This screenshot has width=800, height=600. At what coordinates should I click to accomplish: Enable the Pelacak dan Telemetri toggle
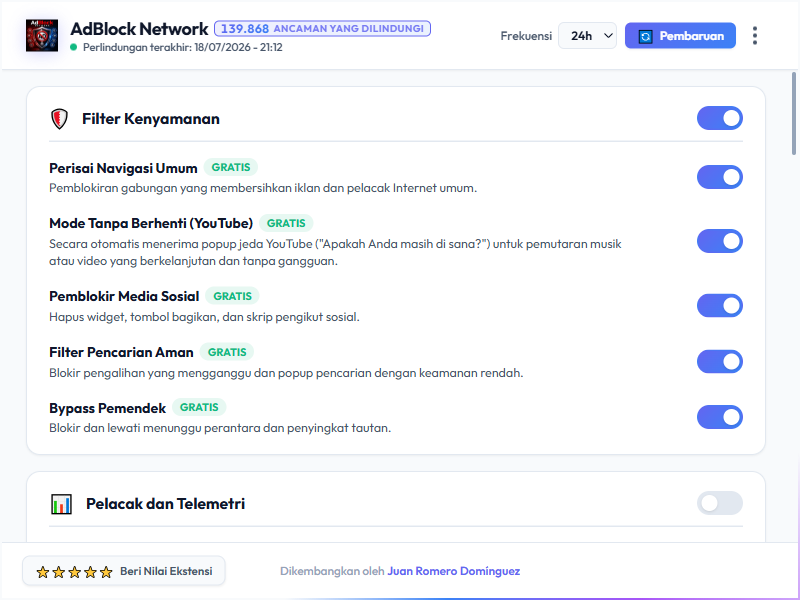tap(719, 503)
